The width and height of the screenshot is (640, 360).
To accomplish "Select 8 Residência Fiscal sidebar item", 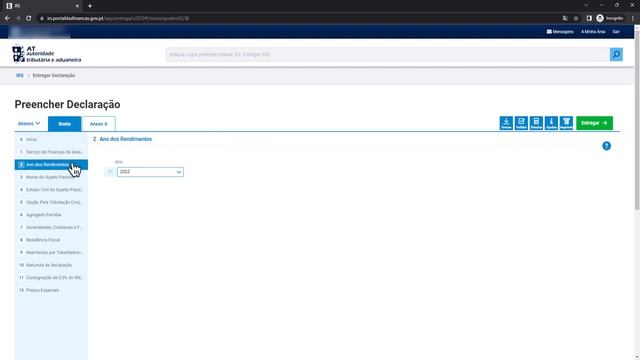I will click(51, 240).
